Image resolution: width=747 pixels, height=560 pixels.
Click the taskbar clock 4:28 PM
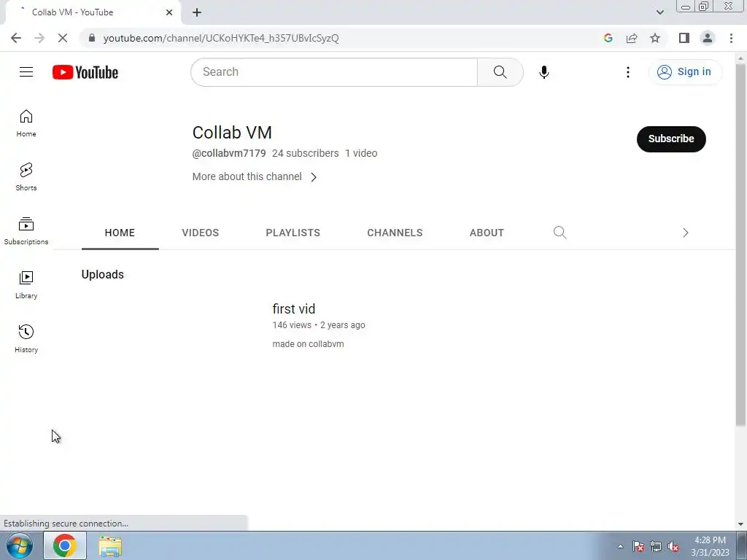point(710,540)
